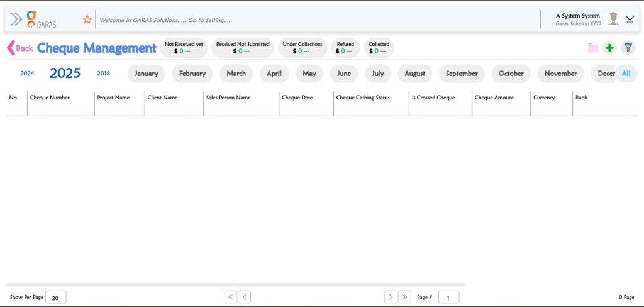The height and width of the screenshot is (307, 644).
Task: Expand the user account dropdown arrow
Action: pyautogui.click(x=630, y=19)
